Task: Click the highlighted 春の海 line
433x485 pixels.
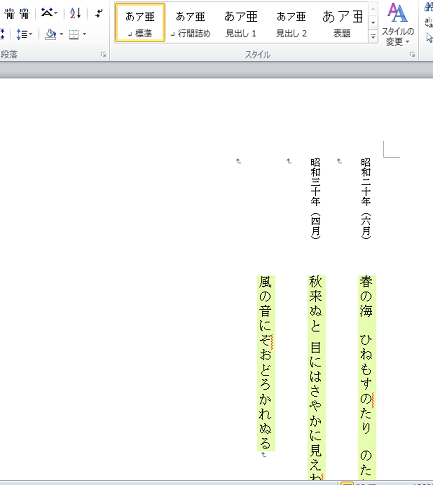Action: pos(367,378)
